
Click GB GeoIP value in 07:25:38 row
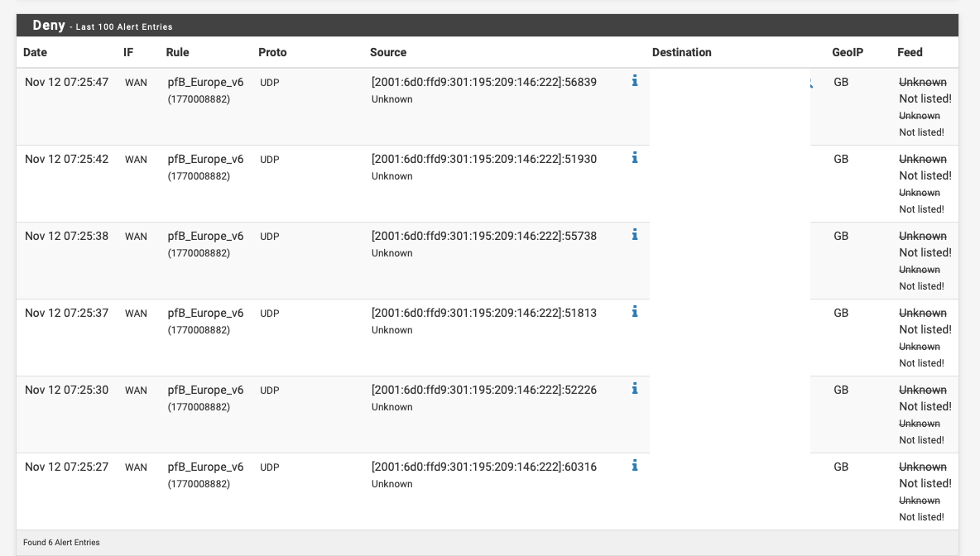coord(841,237)
